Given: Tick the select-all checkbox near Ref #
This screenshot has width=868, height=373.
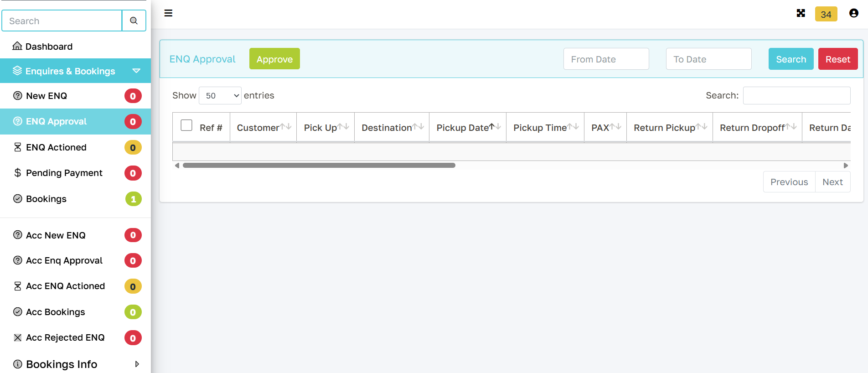Looking at the screenshot, I should (186, 125).
